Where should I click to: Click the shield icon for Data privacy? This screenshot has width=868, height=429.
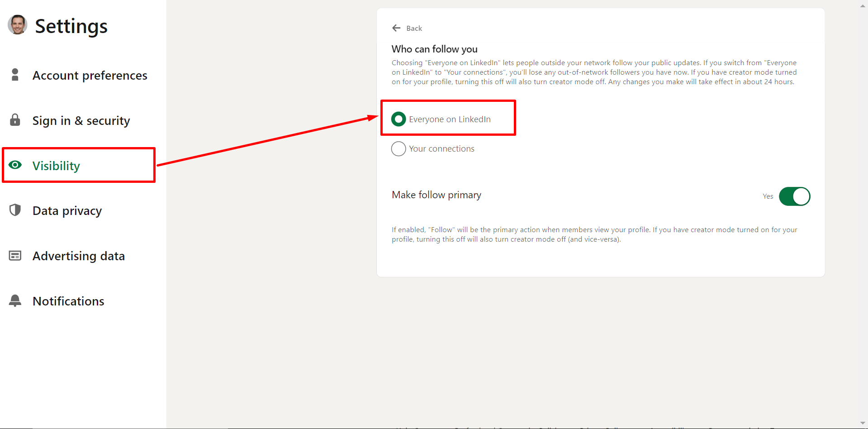pyautogui.click(x=15, y=210)
